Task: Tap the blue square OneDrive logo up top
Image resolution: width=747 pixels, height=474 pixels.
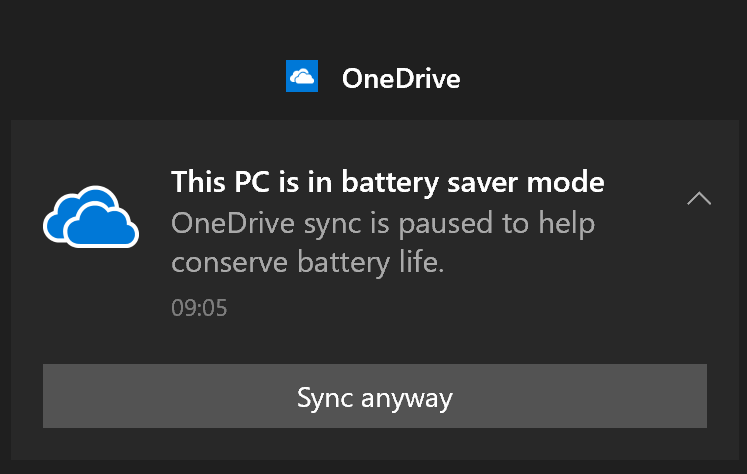Action: click(x=302, y=77)
